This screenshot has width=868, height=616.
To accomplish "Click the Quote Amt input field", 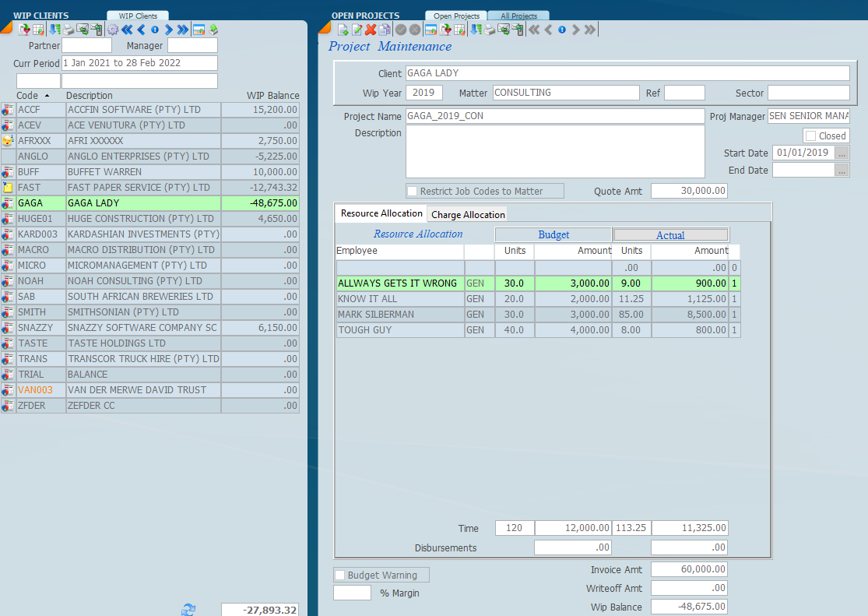I will (x=689, y=191).
